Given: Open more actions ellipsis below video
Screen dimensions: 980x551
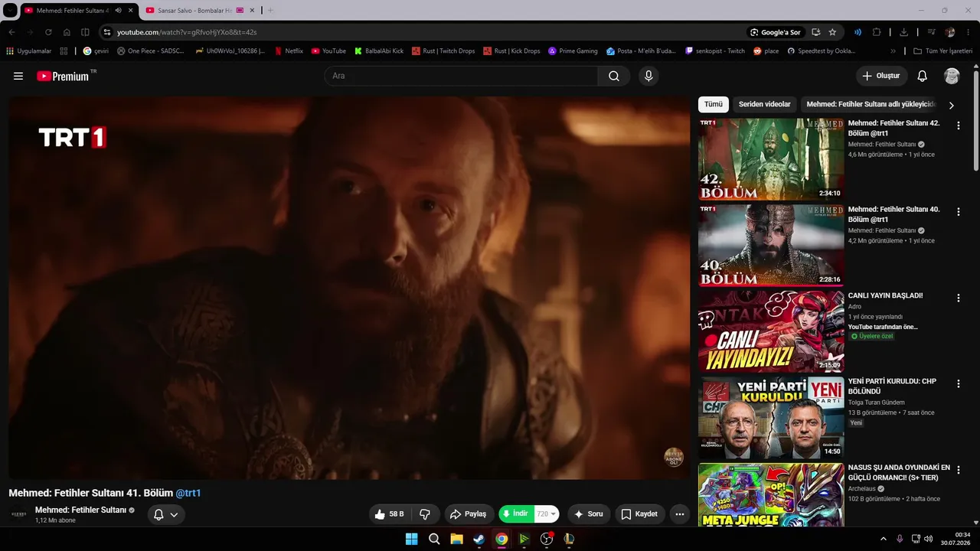Looking at the screenshot, I should pos(680,514).
